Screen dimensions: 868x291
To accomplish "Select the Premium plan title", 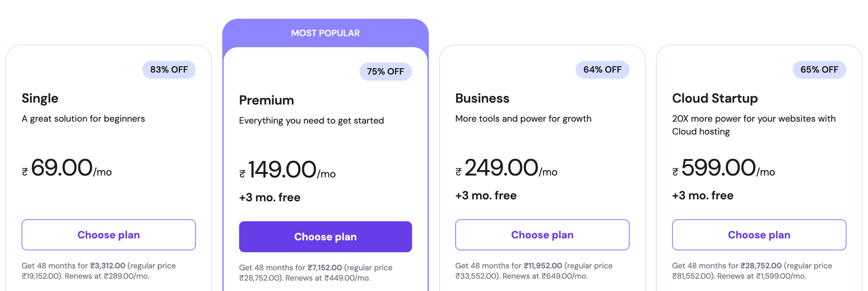I will [x=266, y=100].
